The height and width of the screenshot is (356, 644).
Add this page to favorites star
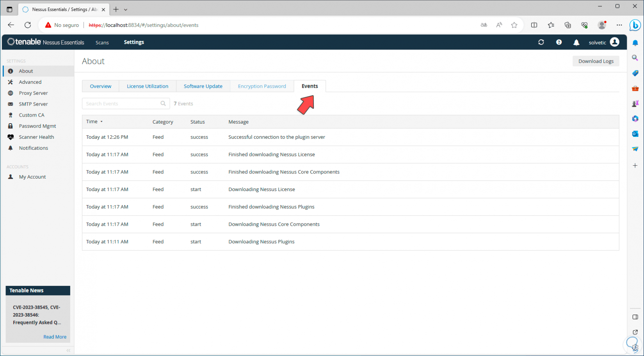[x=514, y=25]
